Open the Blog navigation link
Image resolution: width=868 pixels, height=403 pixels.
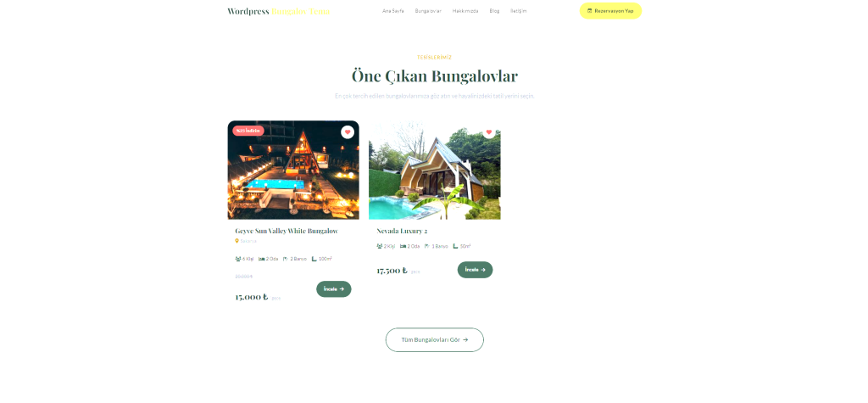494,11
